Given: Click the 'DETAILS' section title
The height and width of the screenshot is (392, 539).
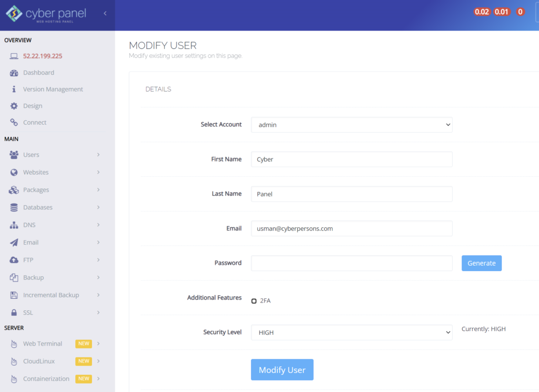Looking at the screenshot, I should point(158,89).
